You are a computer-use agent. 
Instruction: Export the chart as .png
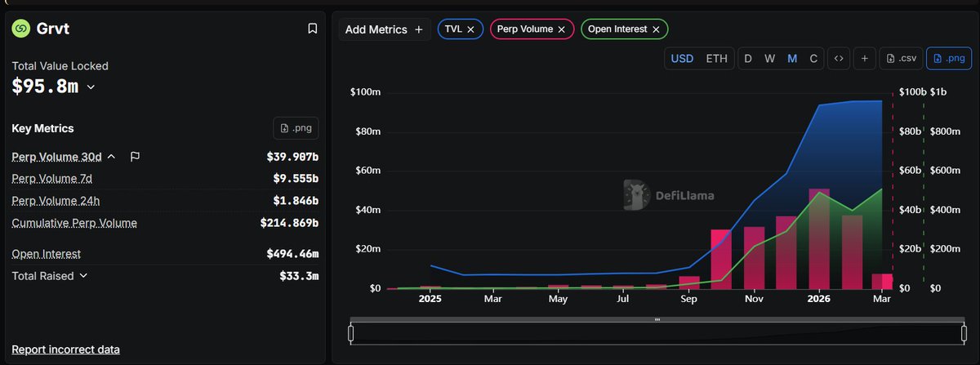(x=947, y=59)
